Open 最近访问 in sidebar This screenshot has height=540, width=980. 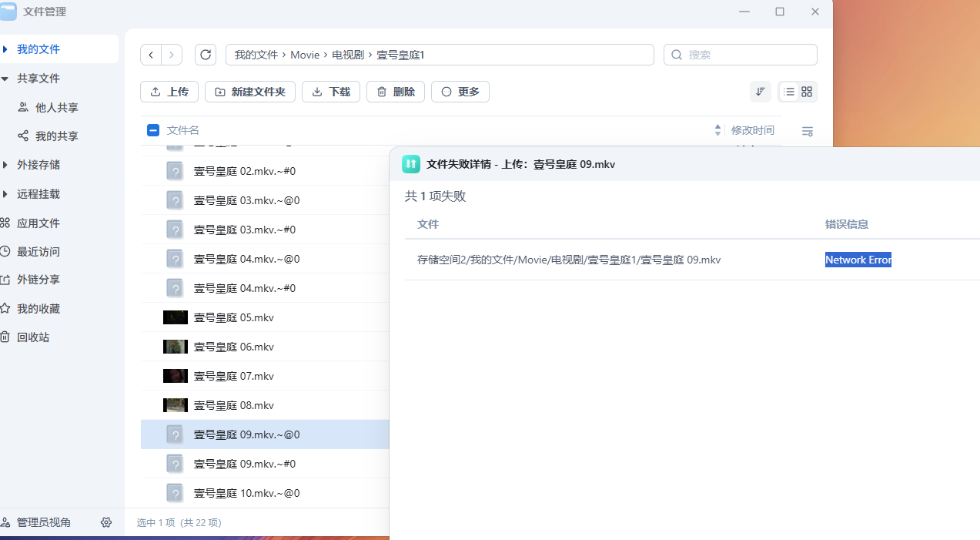(38, 252)
